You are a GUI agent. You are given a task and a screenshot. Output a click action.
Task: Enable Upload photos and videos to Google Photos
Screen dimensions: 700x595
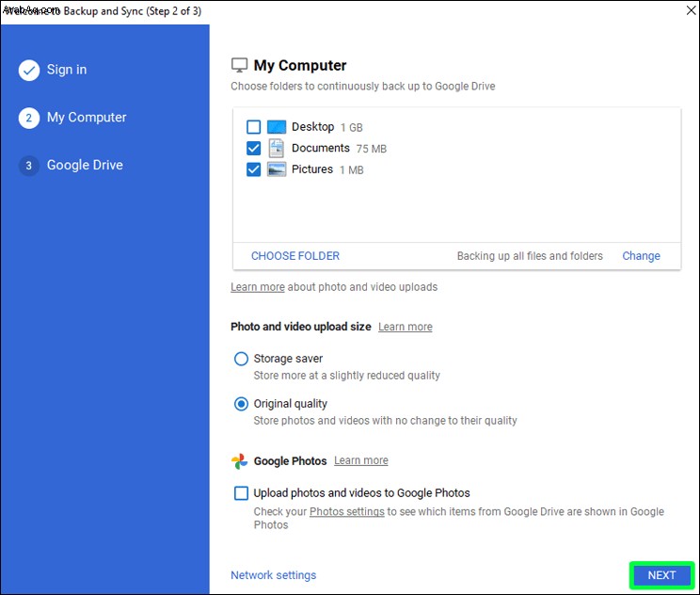(x=241, y=493)
